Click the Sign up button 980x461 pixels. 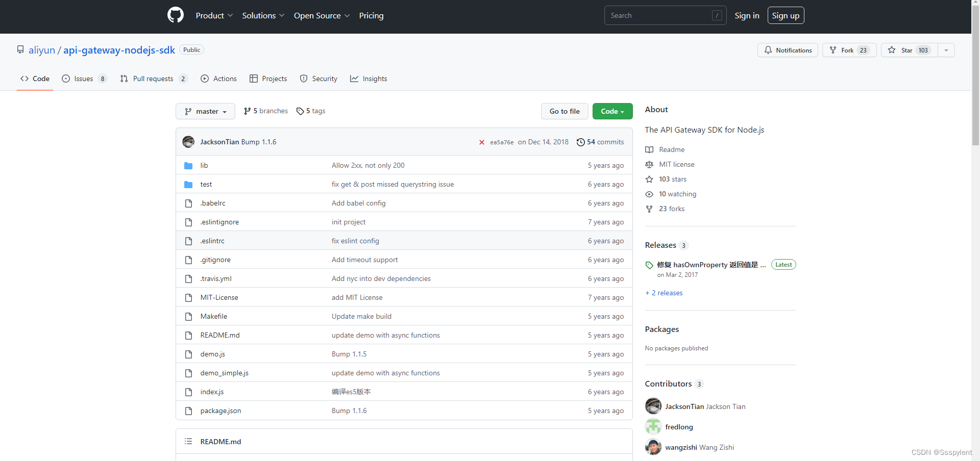tap(786, 15)
